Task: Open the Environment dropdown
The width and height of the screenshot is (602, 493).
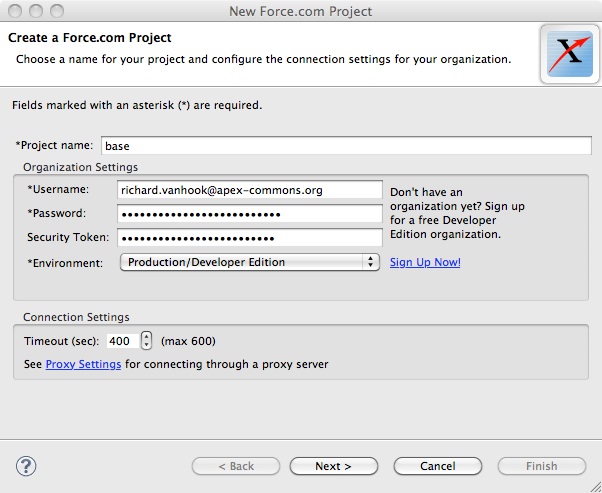Action: point(250,262)
